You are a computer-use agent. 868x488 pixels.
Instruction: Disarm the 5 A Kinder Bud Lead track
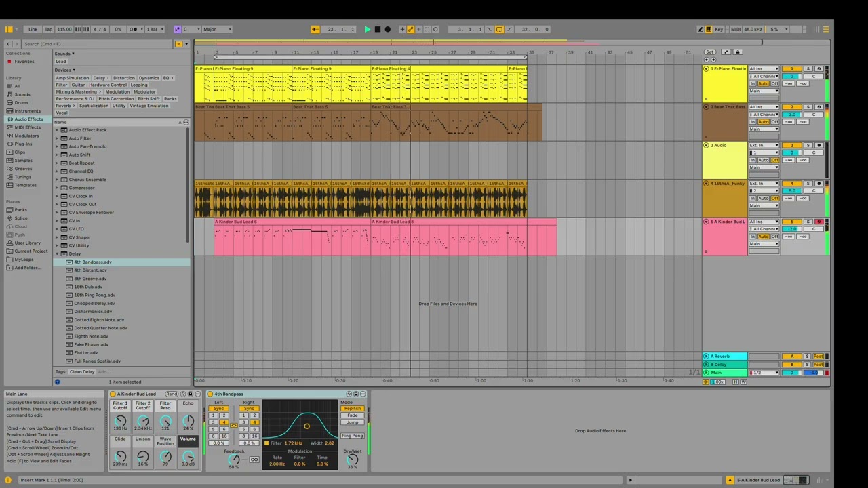818,222
